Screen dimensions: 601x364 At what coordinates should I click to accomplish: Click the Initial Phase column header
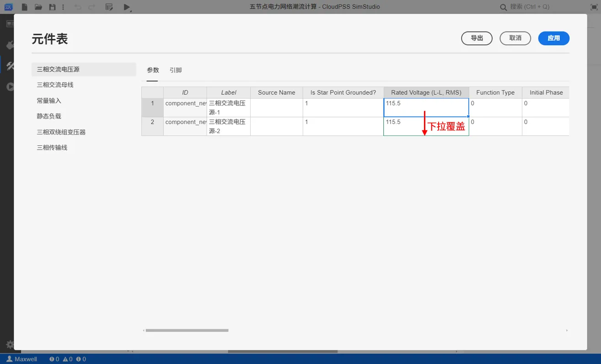click(546, 92)
